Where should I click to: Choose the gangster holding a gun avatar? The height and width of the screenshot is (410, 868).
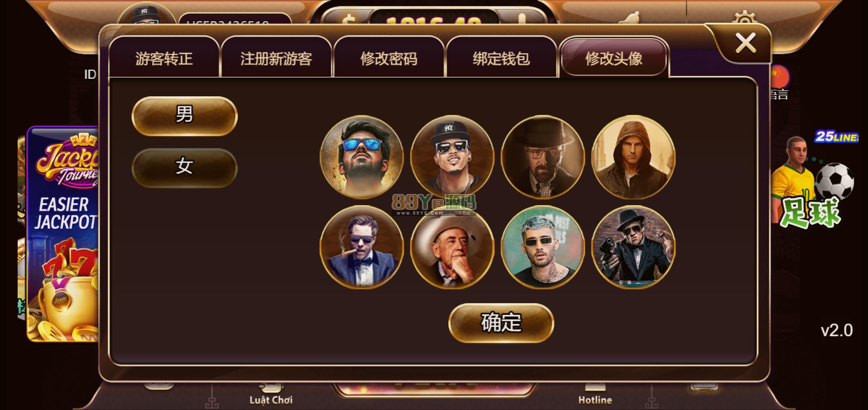click(633, 247)
